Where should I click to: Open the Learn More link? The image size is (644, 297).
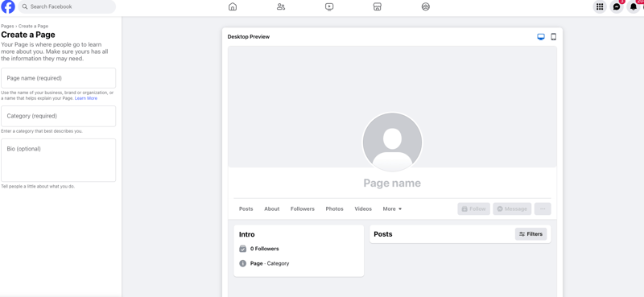[86, 98]
